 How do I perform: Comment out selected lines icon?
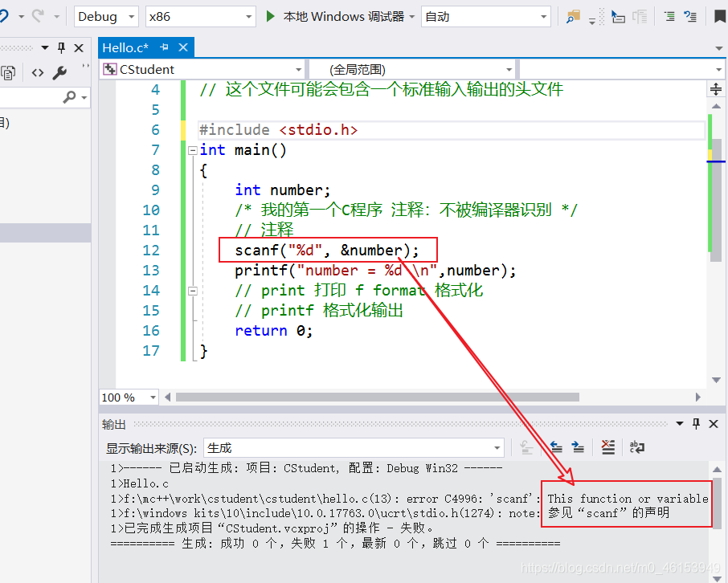[669, 17]
